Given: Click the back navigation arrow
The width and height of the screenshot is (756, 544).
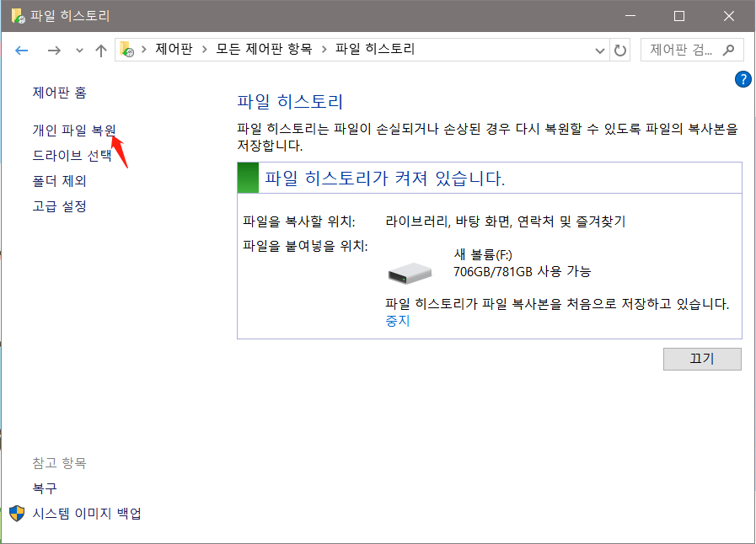Looking at the screenshot, I should pyautogui.click(x=21, y=50).
